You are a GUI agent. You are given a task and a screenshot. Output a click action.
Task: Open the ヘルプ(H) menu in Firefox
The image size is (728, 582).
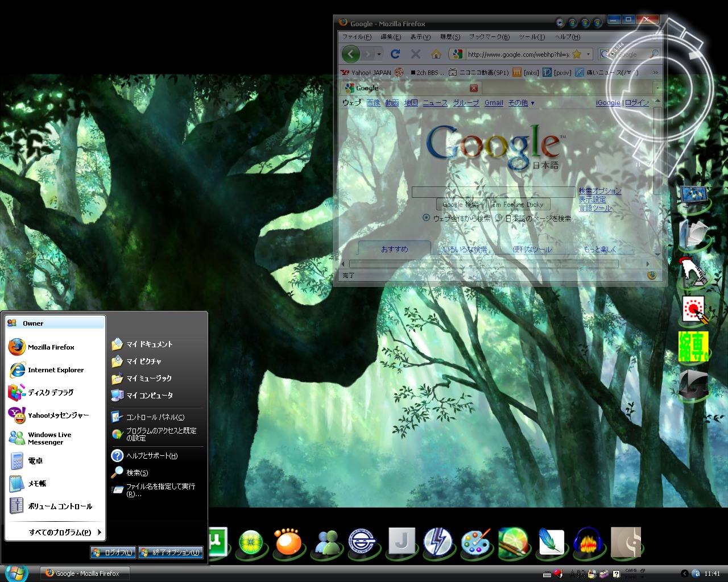click(568, 37)
